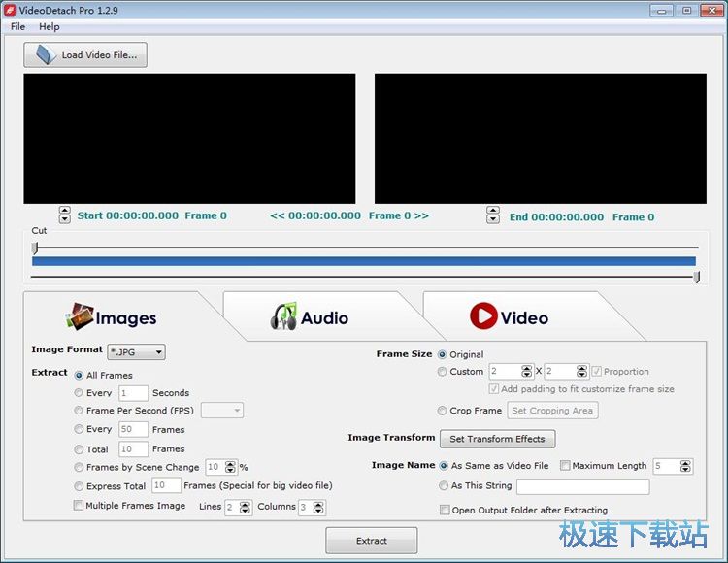Open the Image Format dropdown

(x=136, y=352)
